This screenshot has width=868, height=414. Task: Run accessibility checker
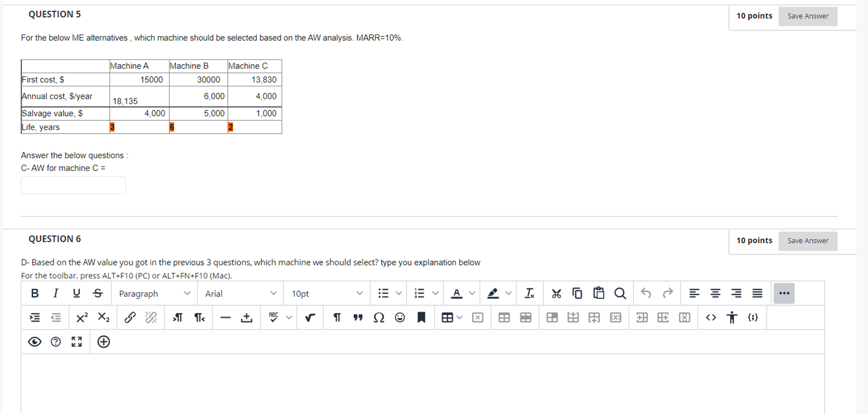(732, 318)
